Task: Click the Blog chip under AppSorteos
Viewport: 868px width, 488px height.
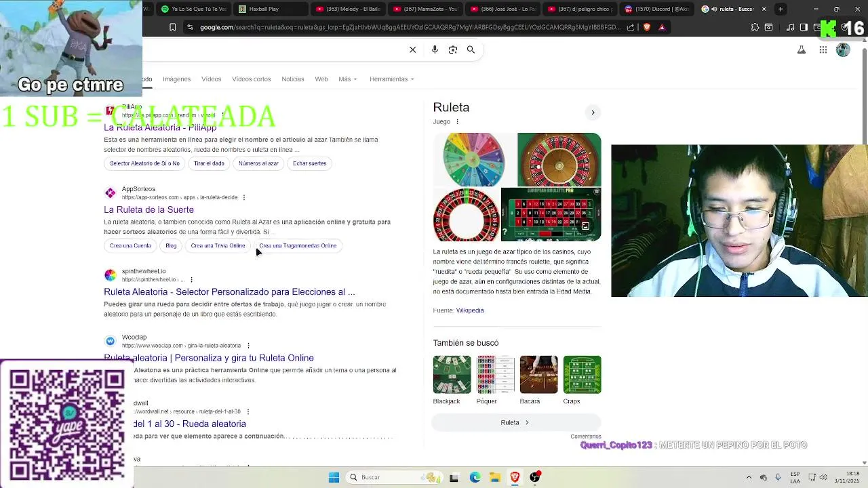Action: tap(171, 245)
